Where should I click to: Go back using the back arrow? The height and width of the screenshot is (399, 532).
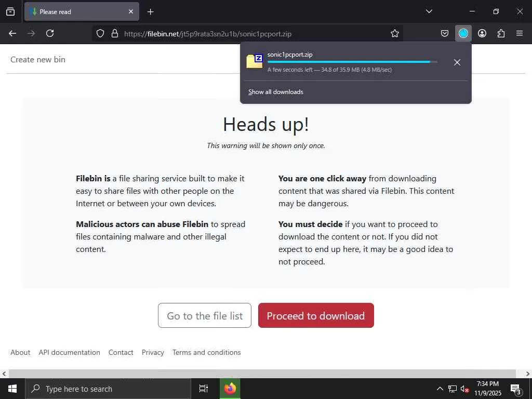coord(12,33)
